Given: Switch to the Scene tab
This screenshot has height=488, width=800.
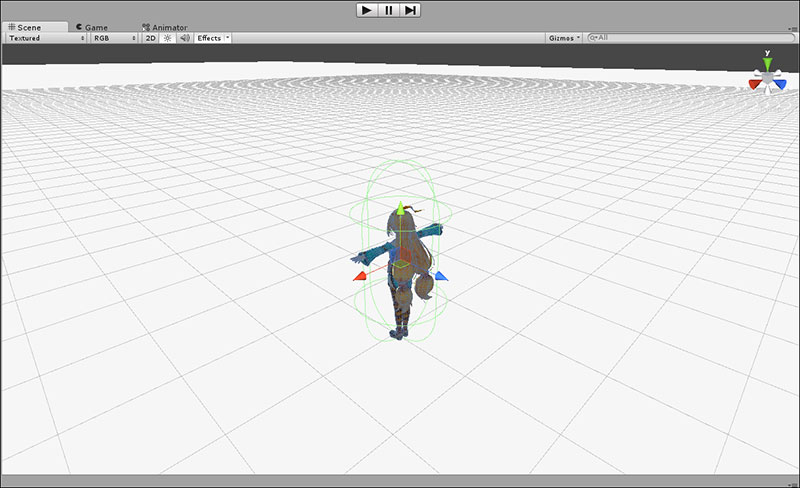Looking at the screenshot, I should point(35,27).
